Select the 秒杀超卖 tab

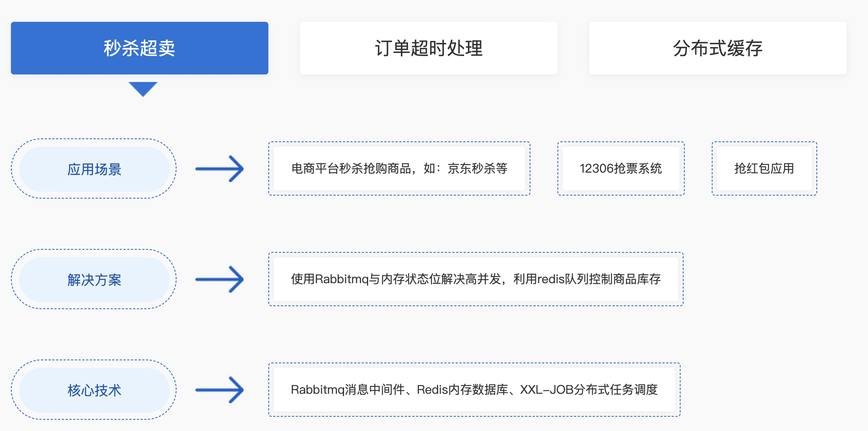[x=139, y=48]
